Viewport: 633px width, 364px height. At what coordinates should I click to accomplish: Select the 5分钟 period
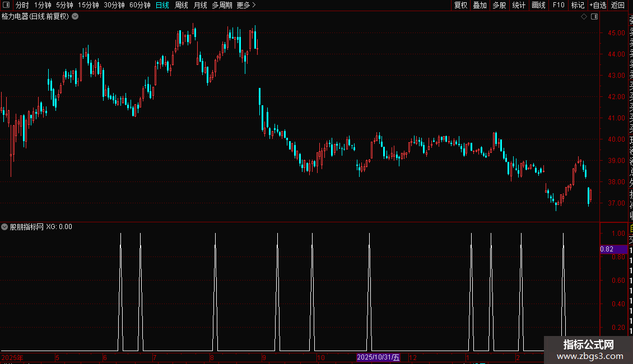tap(64, 5)
